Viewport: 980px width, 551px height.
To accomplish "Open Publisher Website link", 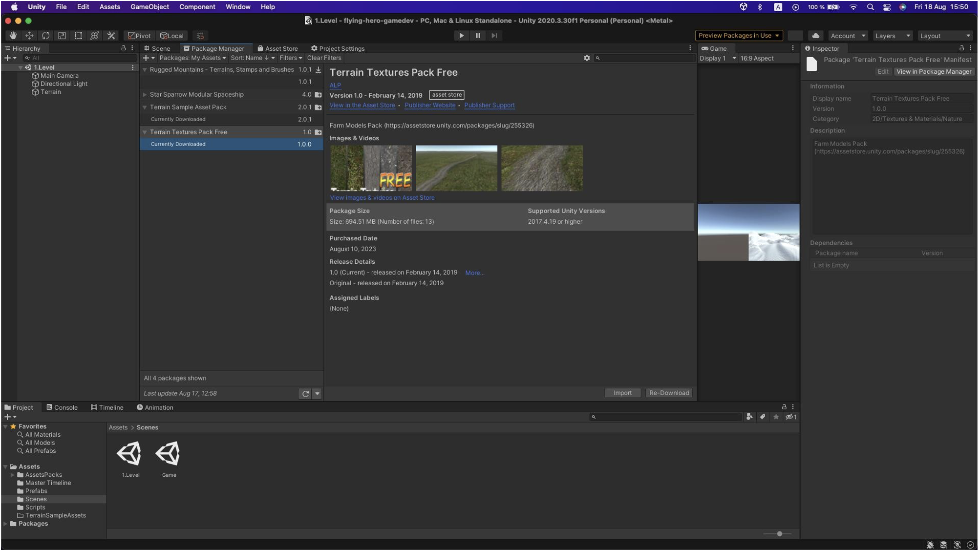I will coord(430,106).
